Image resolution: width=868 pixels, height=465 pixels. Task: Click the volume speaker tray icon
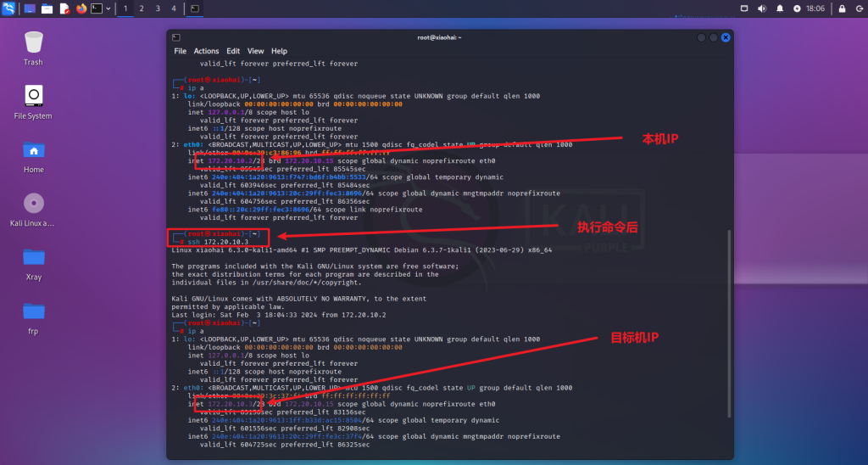tap(762, 8)
